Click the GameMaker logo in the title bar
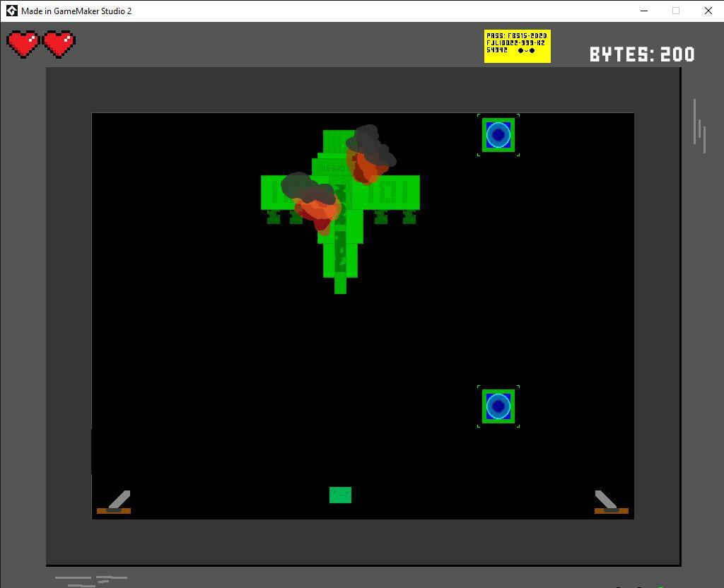Screen dimensions: 724x588 point(11,11)
